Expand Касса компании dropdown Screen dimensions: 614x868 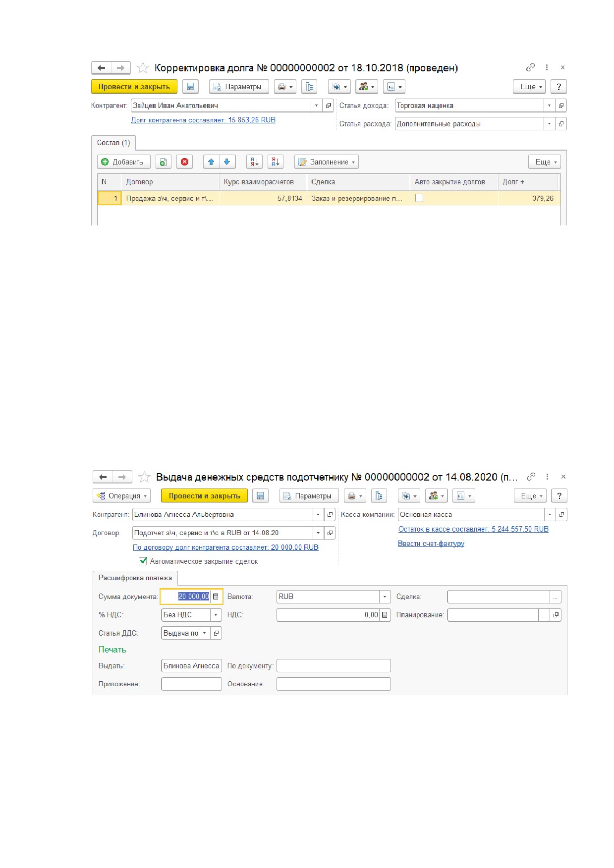(550, 515)
